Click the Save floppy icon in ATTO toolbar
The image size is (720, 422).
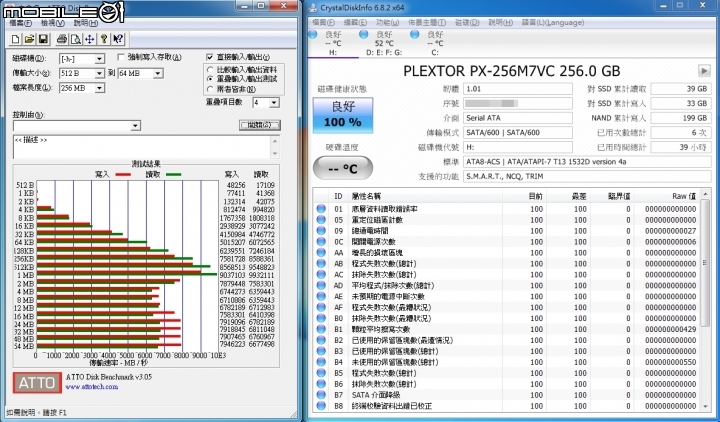[43, 39]
